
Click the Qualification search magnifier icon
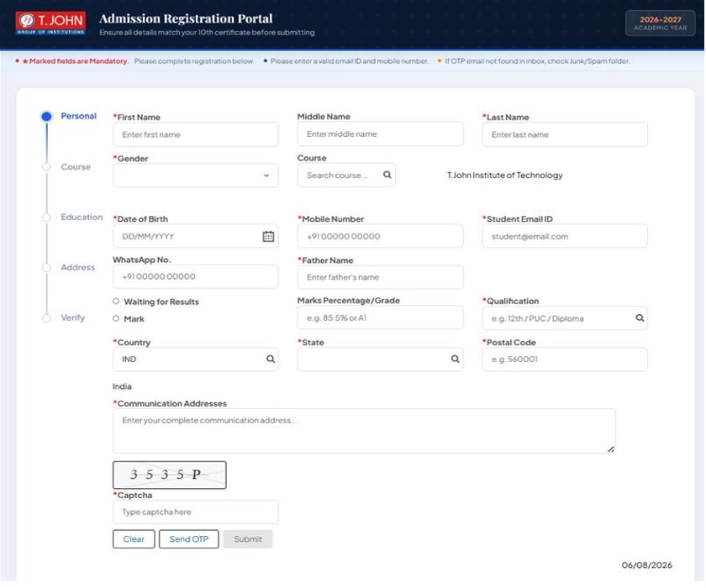640,318
